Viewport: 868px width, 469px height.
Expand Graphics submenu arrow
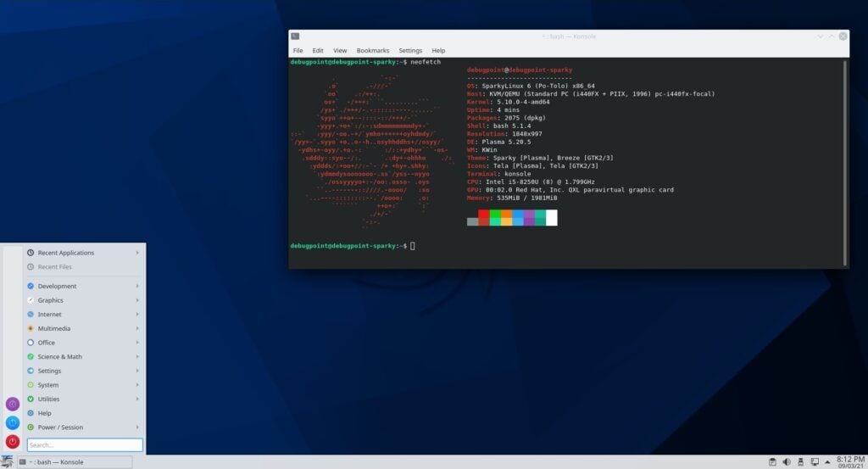coord(137,300)
